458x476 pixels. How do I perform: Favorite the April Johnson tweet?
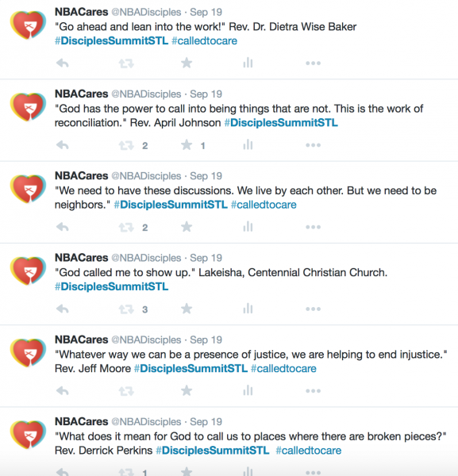[x=187, y=145]
